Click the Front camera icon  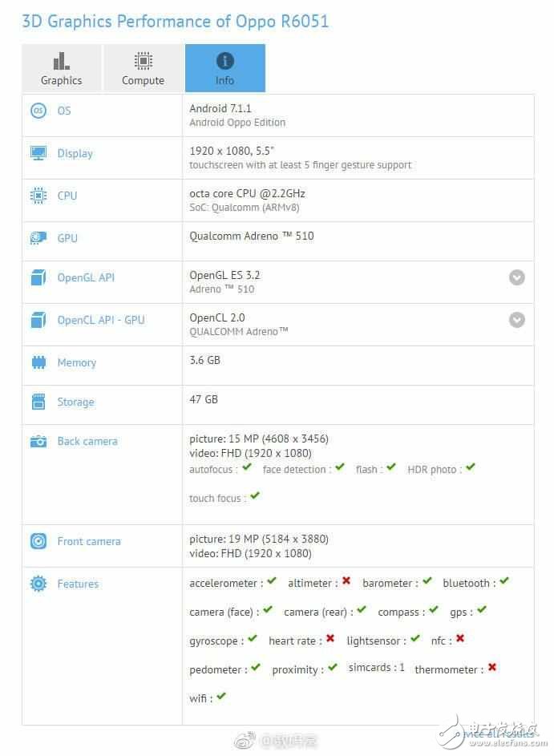pos(38,540)
